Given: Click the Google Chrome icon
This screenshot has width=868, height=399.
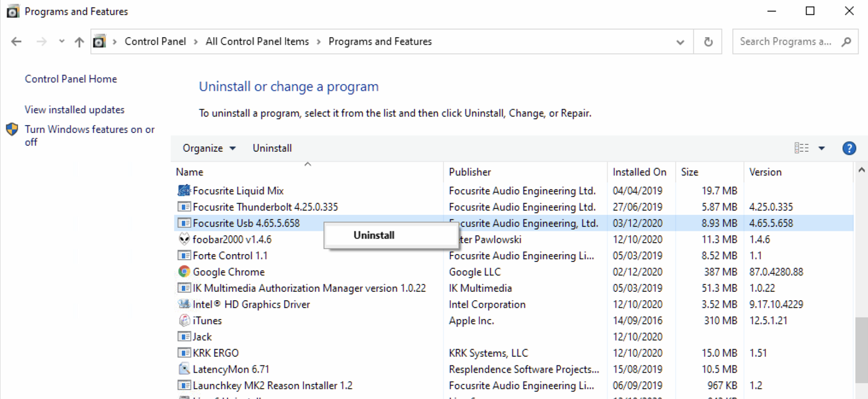Looking at the screenshot, I should pos(184,271).
